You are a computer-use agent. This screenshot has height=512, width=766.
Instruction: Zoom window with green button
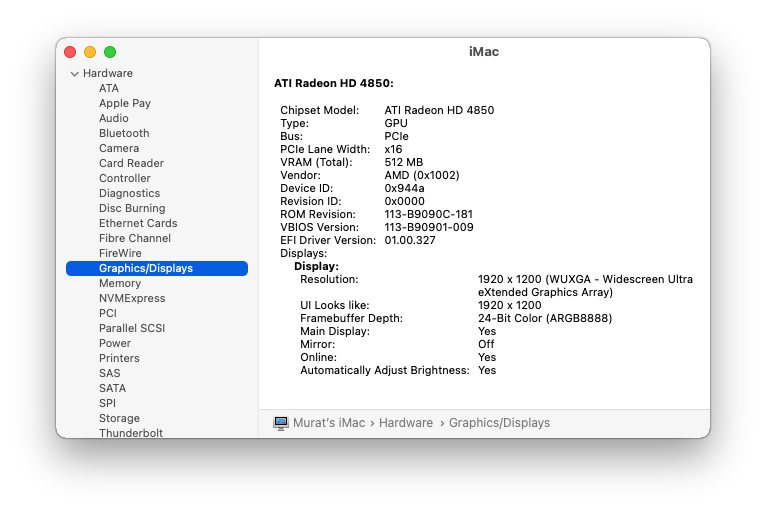click(x=110, y=52)
